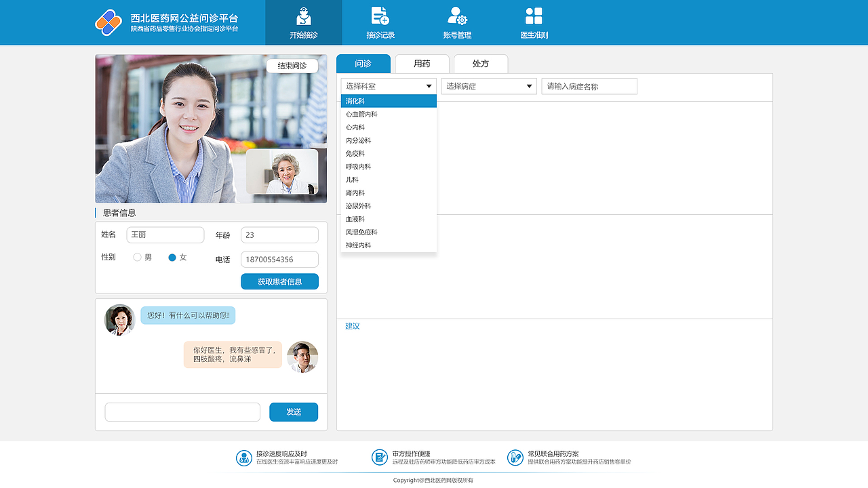
Task: Open the 医生准则 guidelines icon
Action: [x=534, y=16]
